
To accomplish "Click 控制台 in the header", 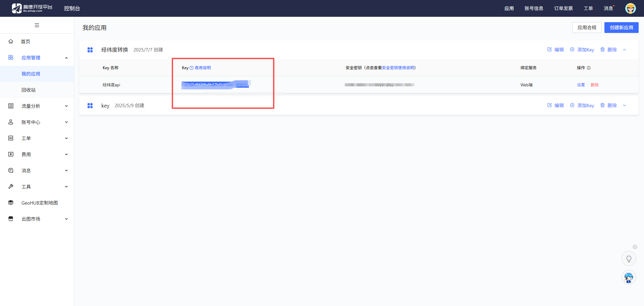I will tap(72, 8).
